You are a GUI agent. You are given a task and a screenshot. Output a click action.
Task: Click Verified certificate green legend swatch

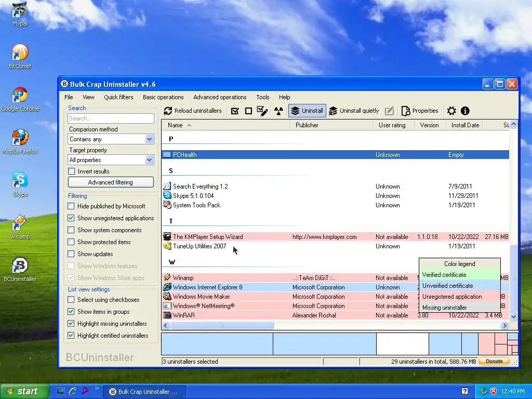pos(460,275)
